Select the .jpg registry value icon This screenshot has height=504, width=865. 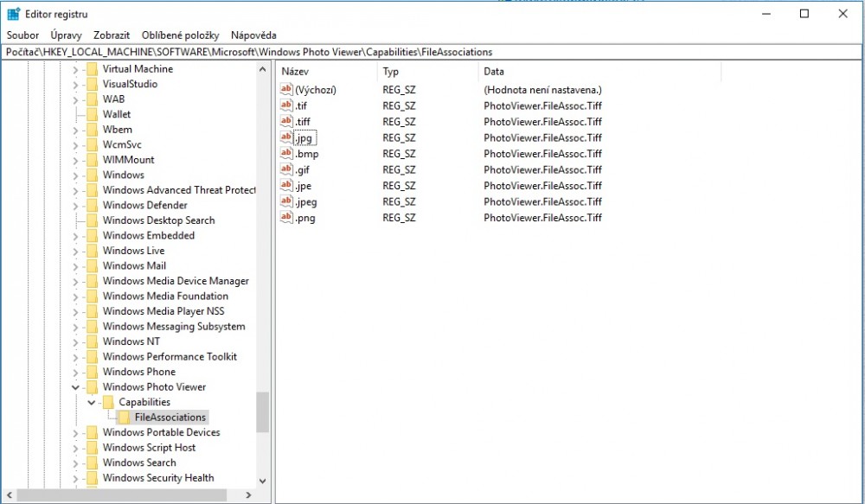286,137
